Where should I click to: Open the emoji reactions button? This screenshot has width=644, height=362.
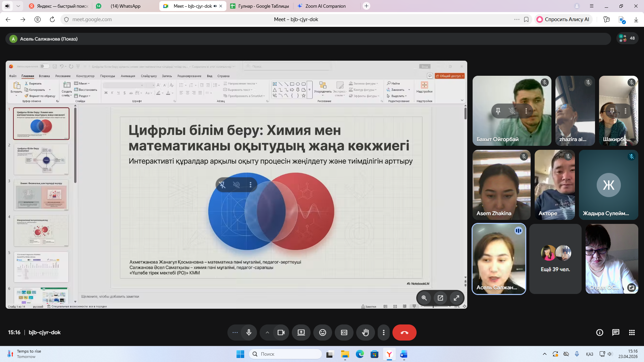(x=322, y=333)
